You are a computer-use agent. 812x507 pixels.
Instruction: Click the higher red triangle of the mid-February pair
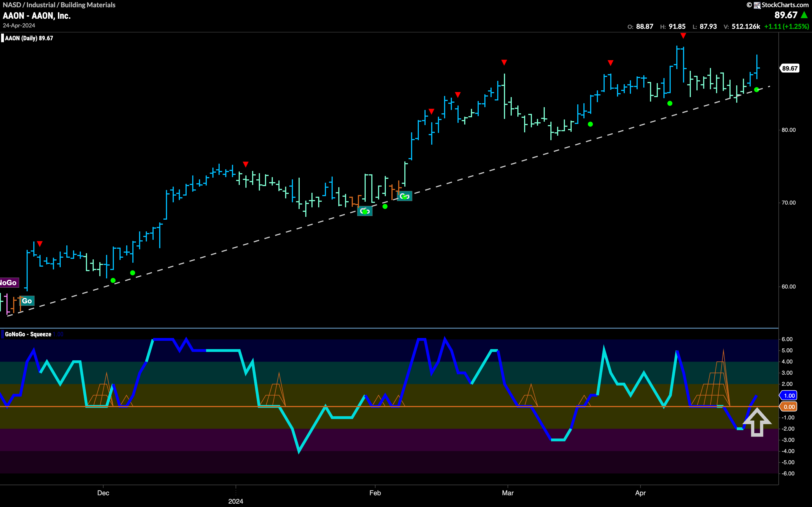point(458,95)
